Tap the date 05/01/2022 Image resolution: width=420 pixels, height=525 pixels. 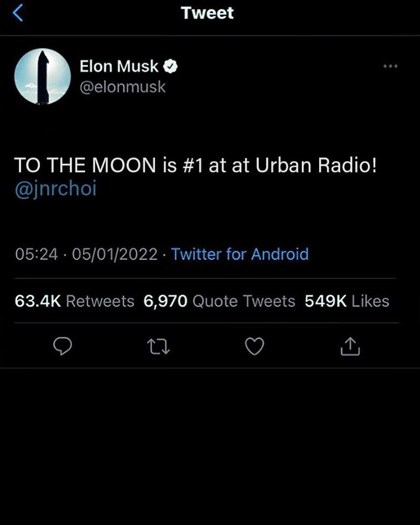pos(115,254)
